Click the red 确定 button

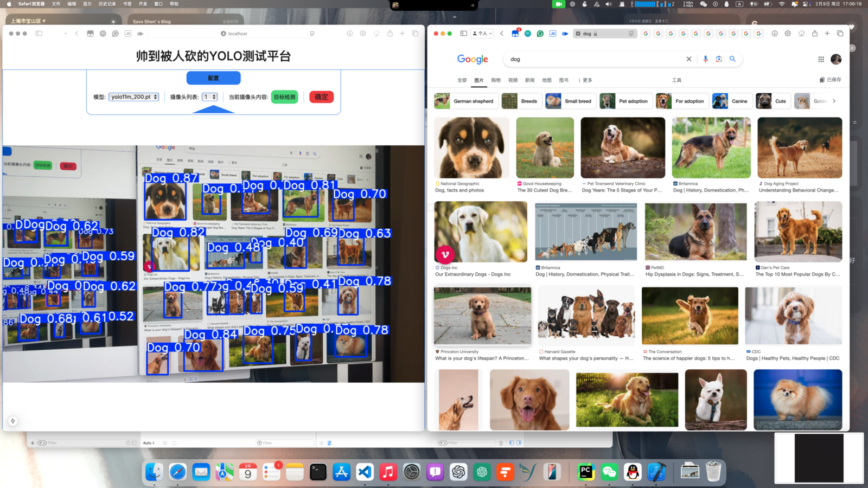(321, 97)
